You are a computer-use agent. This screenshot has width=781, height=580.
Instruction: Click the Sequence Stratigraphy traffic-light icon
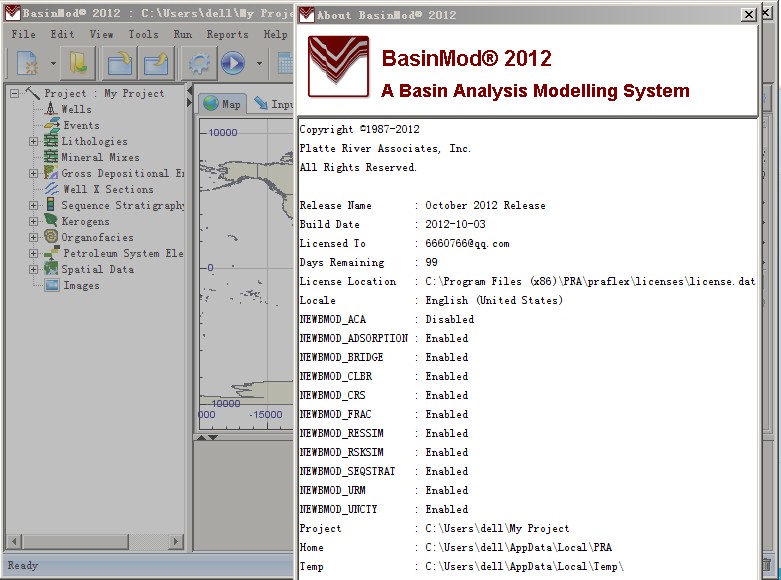tap(51, 204)
